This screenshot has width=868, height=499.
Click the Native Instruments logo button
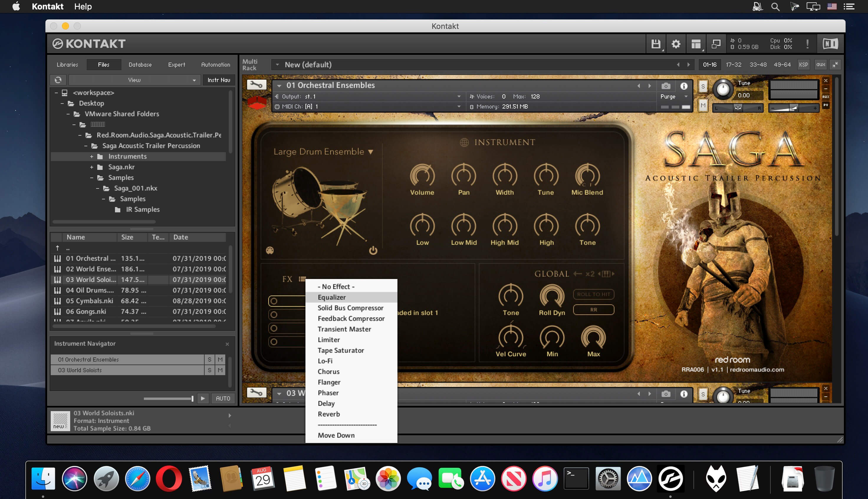[x=830, y=44]
